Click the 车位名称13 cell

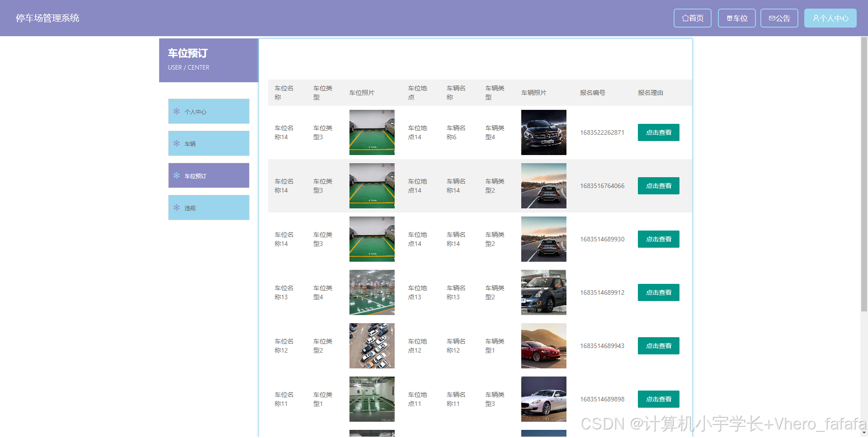[284, 292]
